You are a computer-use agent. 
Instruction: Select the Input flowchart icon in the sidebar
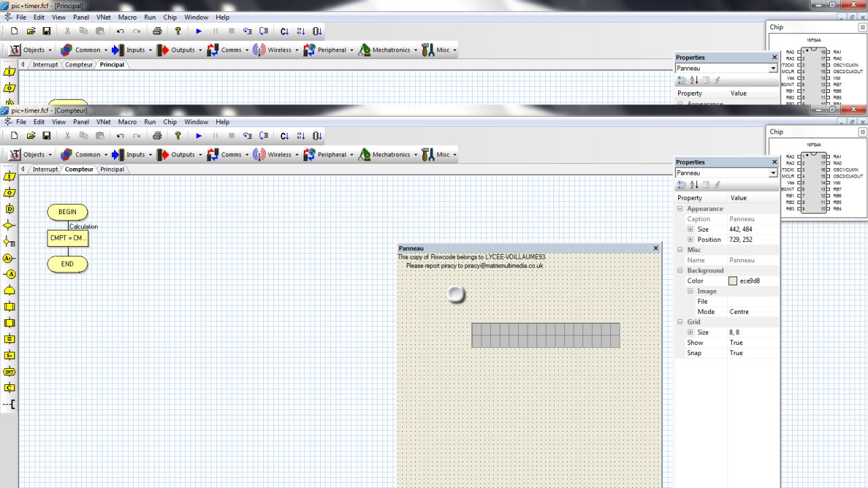point(9,176)
